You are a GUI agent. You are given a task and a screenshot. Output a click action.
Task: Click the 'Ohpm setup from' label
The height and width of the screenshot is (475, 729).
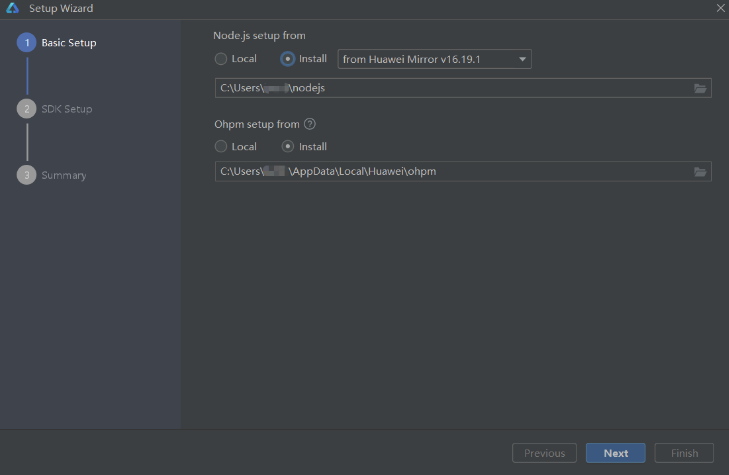[257, 124]
